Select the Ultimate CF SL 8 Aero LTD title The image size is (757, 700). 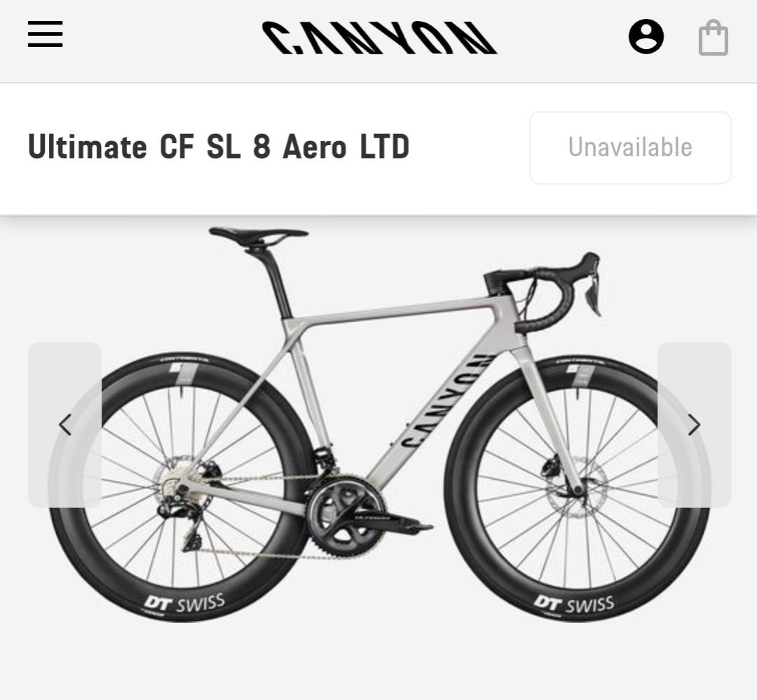pyautogui.click(x=219, y=146)
